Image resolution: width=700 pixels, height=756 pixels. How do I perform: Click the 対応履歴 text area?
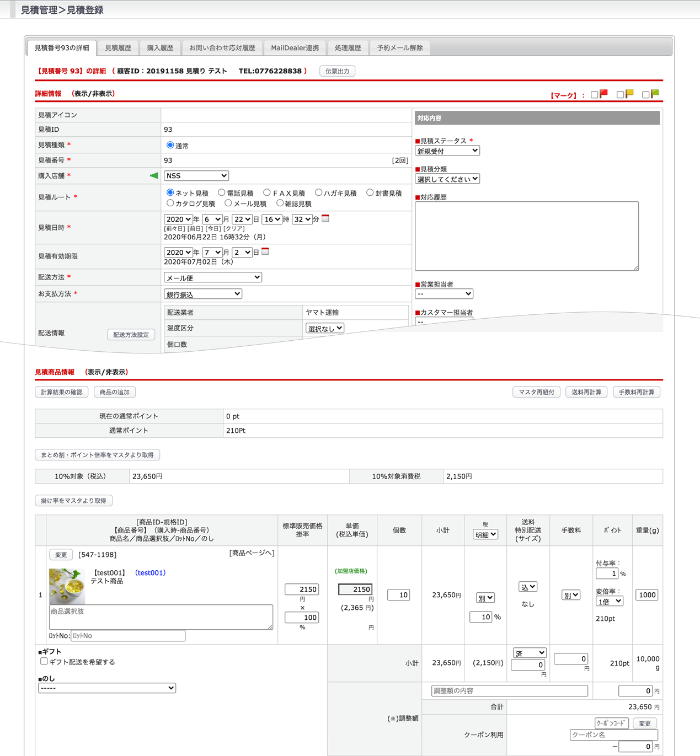pyautogui.click(x=527, y=236)
